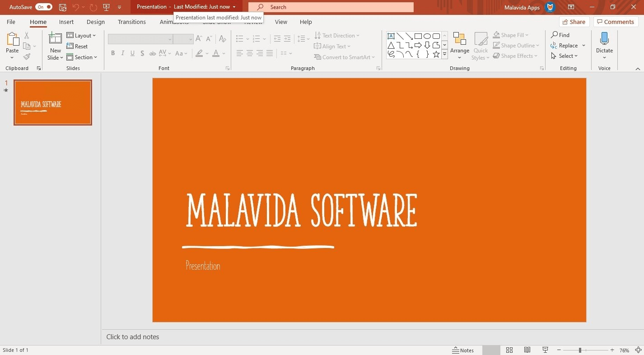Click Increase Font Size icon
This screenshot has height=355, width=644.
tap(199, 39)
